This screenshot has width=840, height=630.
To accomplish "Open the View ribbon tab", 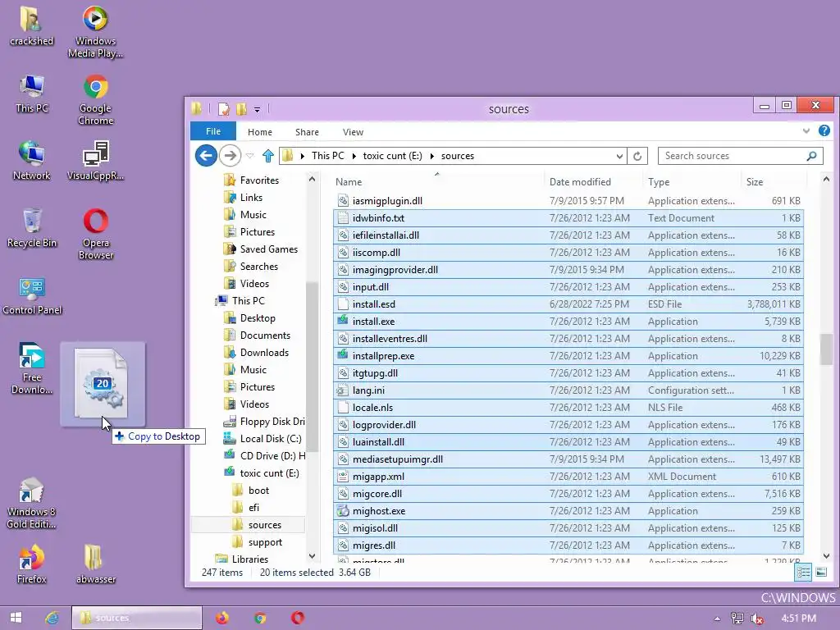I will coord(353,132).
